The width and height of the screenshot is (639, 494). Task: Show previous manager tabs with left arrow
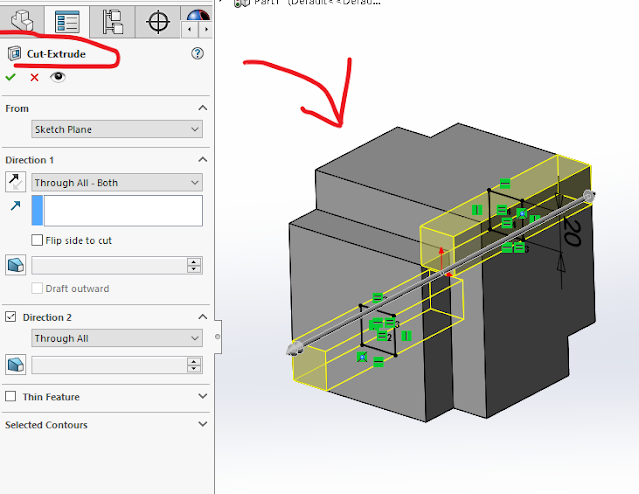click(189, 29)
